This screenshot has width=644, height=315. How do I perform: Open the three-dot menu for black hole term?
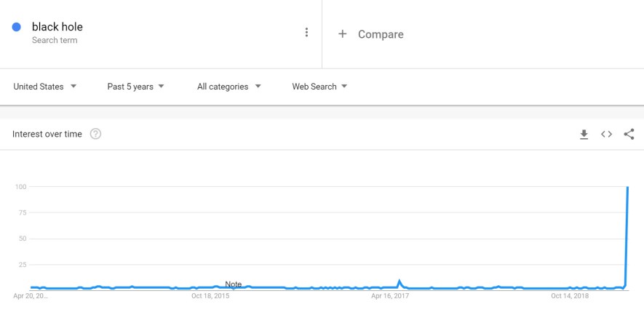[x=306, y=33]
